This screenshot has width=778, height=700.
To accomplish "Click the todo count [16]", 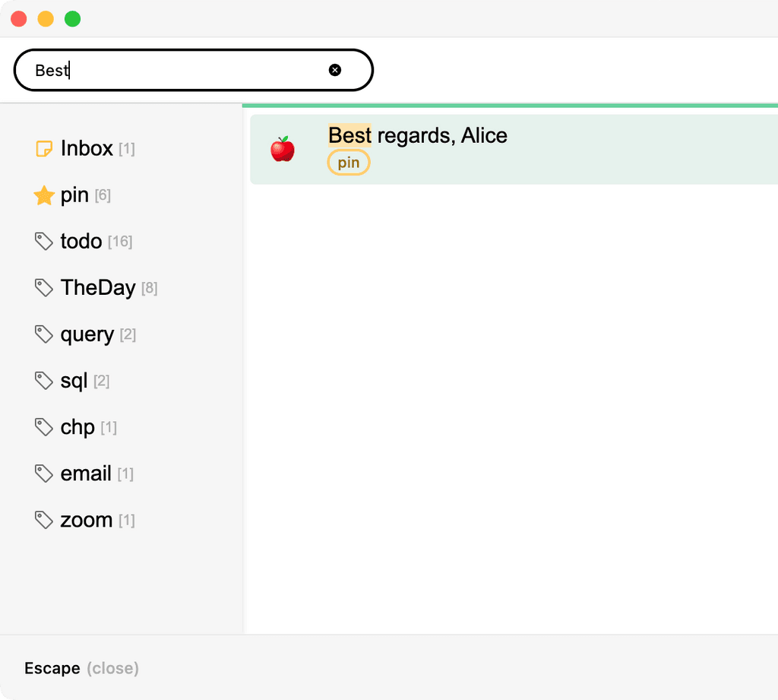I will click(120, 241).
